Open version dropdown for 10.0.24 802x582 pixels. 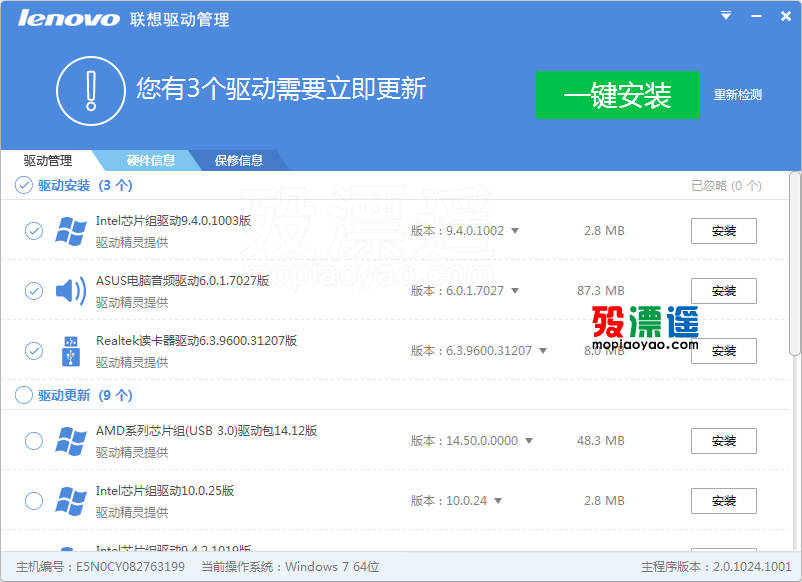click(x=498, y=501)
